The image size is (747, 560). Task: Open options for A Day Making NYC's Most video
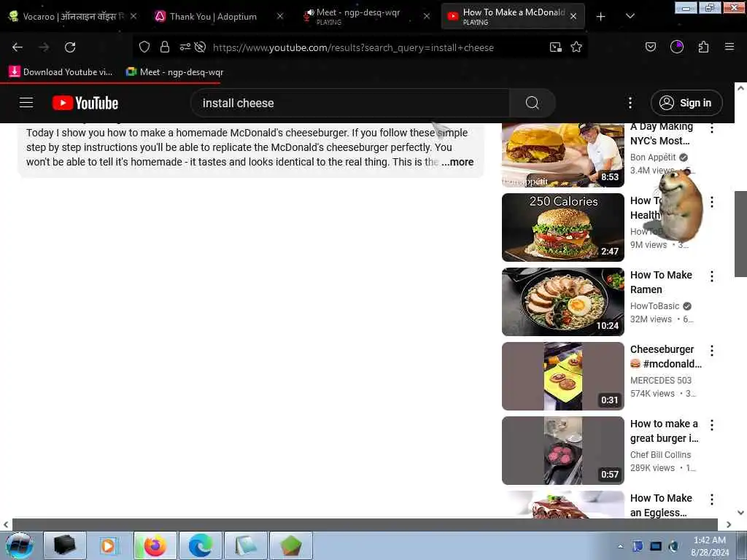click(x=712, y=128)
